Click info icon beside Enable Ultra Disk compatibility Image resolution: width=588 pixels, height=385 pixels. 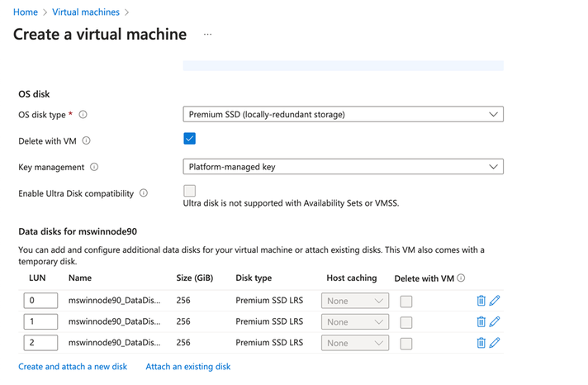pyautogui.click(x=144, y=193)
